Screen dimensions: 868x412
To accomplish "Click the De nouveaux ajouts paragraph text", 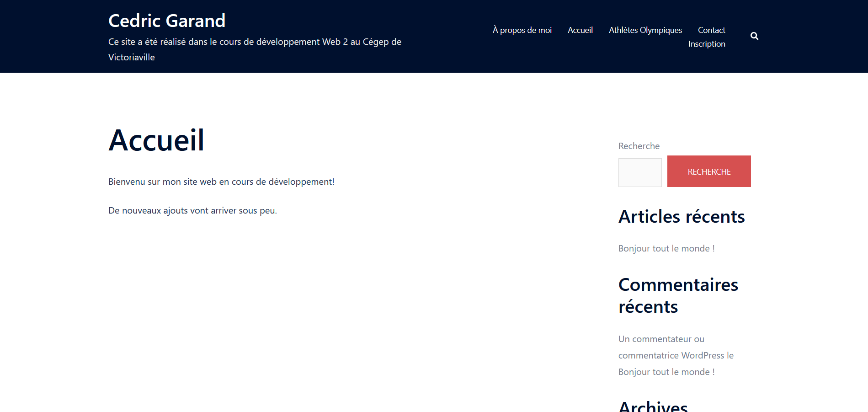I will 192,210.
